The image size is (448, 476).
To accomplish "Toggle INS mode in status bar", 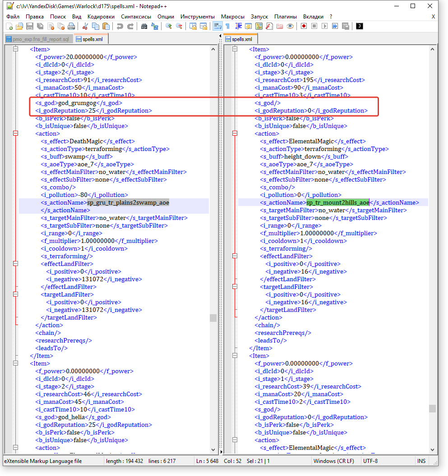I will (421, 461).
